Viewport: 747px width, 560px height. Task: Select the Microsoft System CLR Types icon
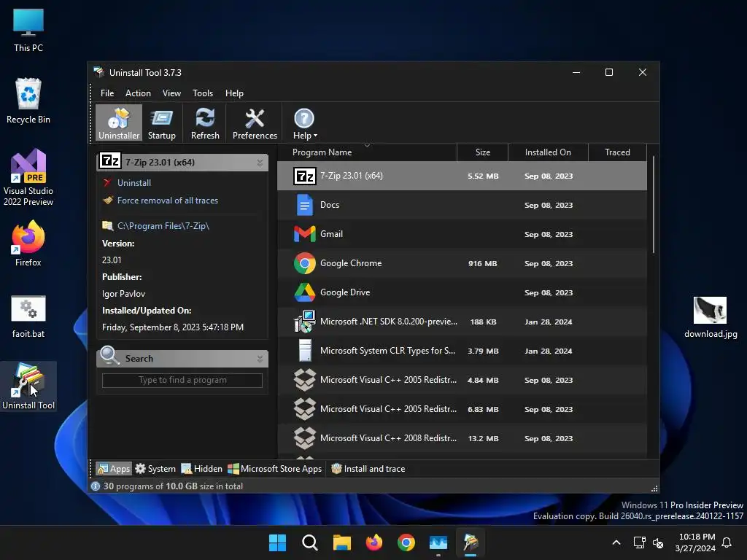tap(304, 351)
